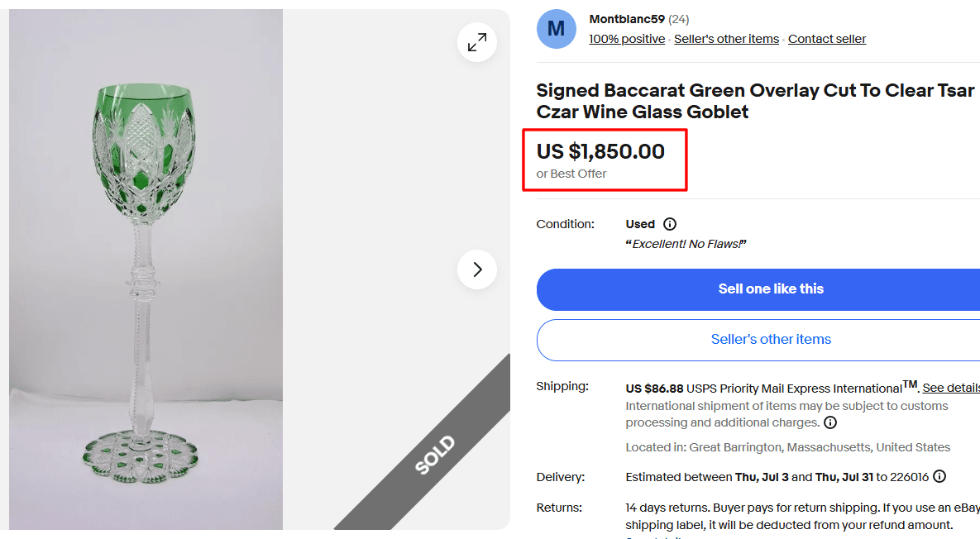Click the Signed Baccarat Green Overlay title
Screen dimensions: 980x539
[755, 101]
